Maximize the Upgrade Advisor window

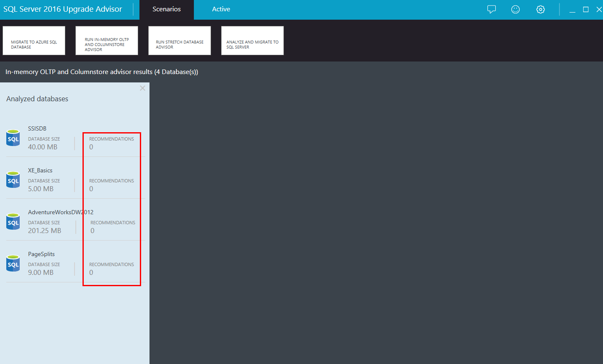[x=586, y=9]
